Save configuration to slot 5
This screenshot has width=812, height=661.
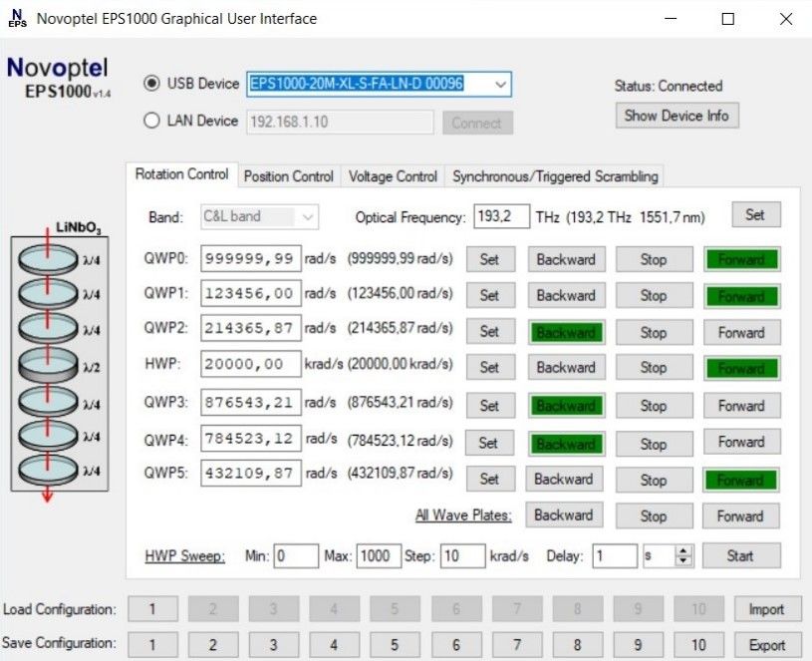click(396, 644)
